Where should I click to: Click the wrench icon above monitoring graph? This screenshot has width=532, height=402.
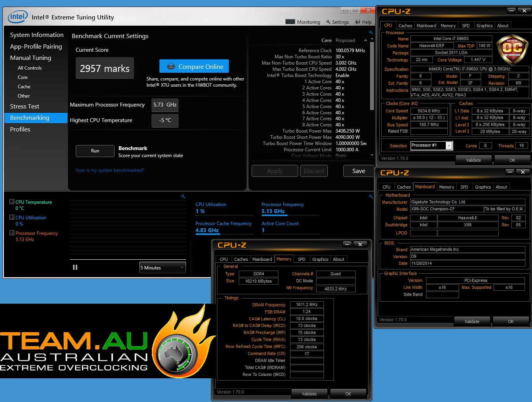click(183, 196)
